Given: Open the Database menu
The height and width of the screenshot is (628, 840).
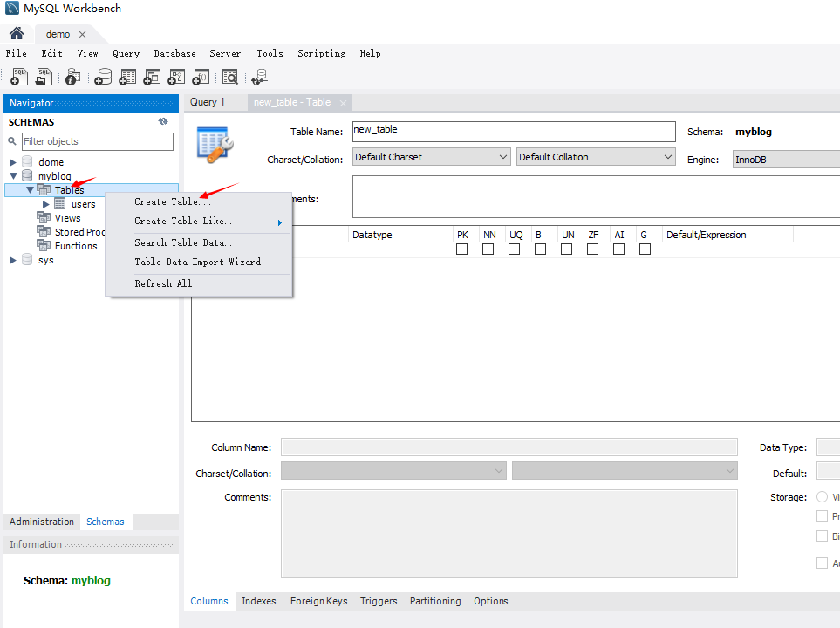Looking at the screenshot, I should (174, 53).
